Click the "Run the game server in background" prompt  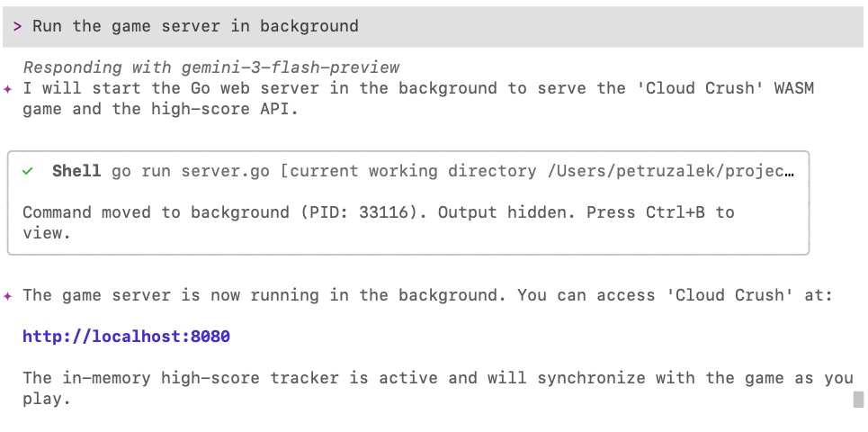coord(195,26)
